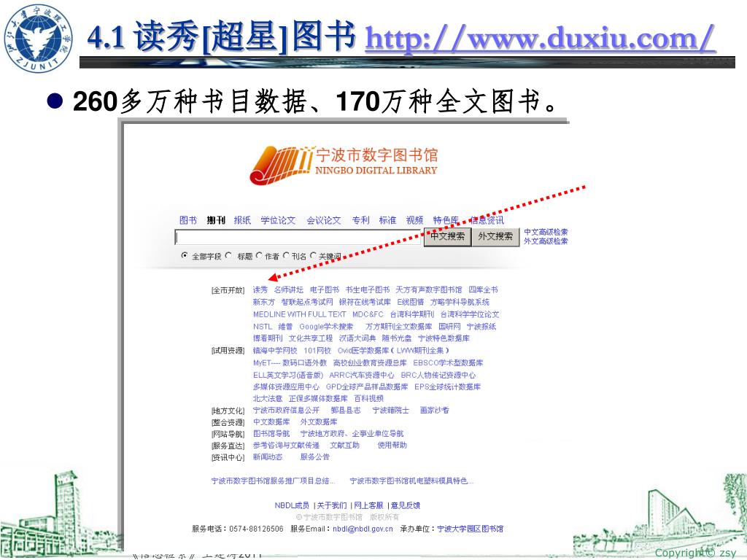Image resolution: width=747 pixels, height=560 pixels.
Task: Open the 宁波特色数据库 link
Action: pos(444,338)
